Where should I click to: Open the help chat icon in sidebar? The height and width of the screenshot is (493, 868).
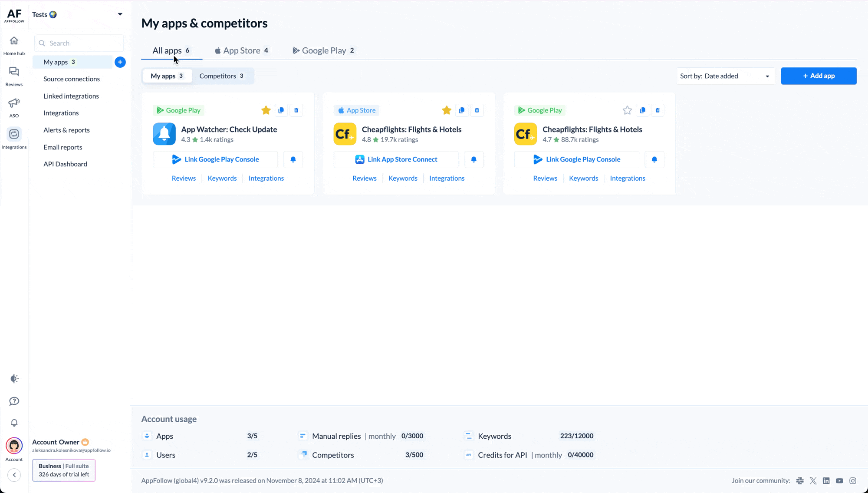[x=14, y=401]
